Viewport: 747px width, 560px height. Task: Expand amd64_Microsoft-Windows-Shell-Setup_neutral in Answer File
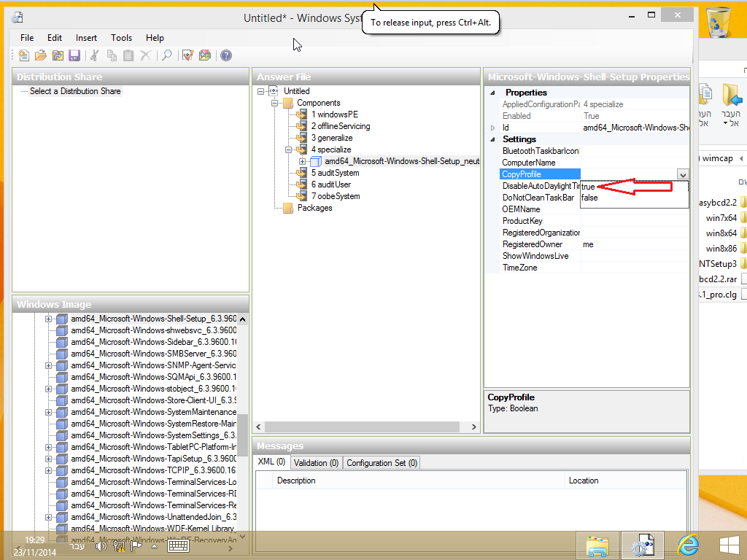[x=302, y=161]
